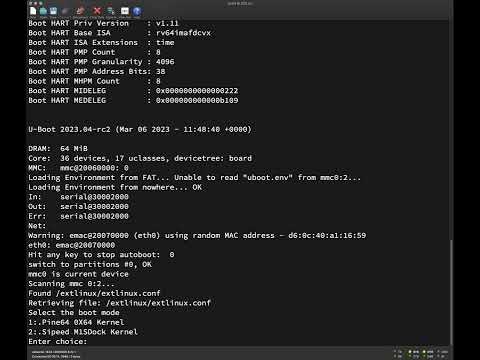Click the 'Boot HART PMP Address Bits' line
Viewport: 480px width, 360px height.
pyautogui.click(x=97, y=71)
